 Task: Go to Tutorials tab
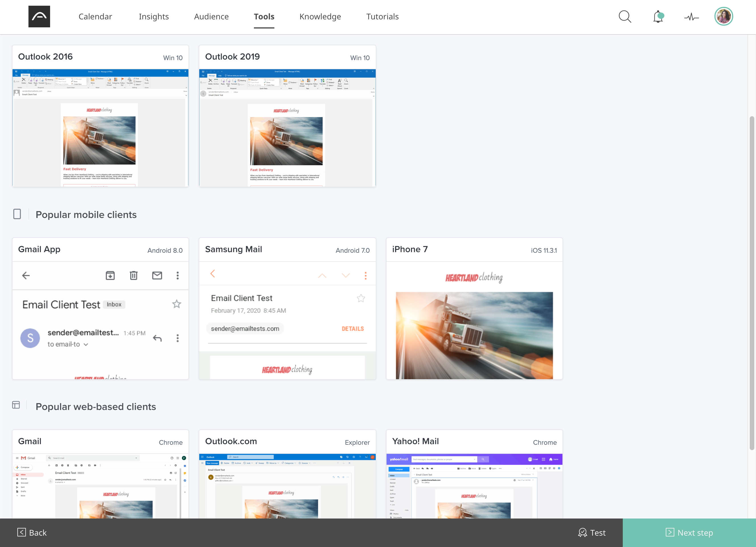382,16
